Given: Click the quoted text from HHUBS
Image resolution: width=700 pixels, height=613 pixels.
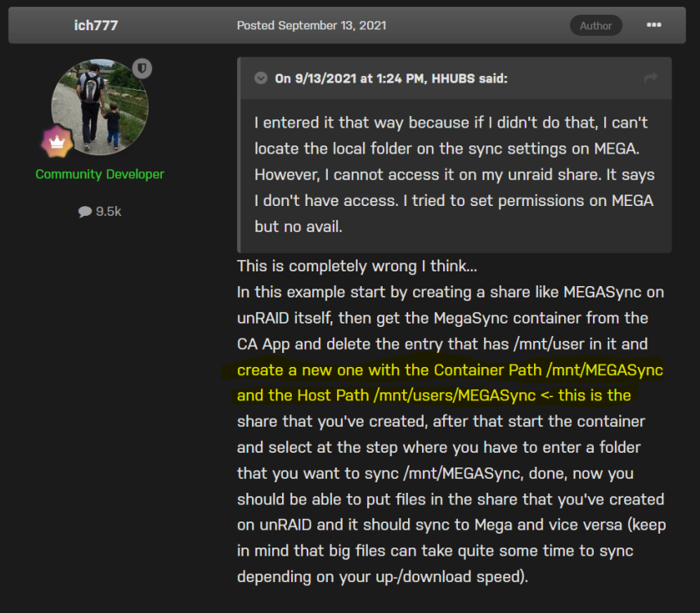Looking at the screenshot, I should tap(454, 174).
